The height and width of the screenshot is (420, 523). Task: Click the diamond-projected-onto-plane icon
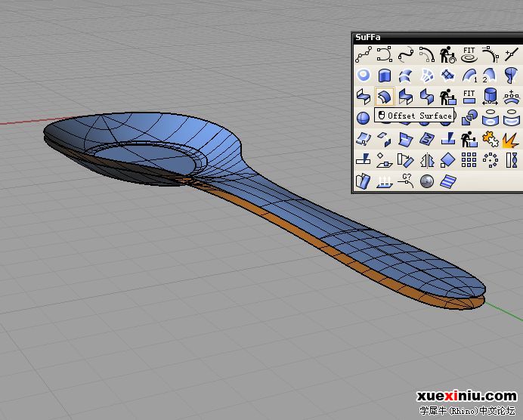pos(384,160)
